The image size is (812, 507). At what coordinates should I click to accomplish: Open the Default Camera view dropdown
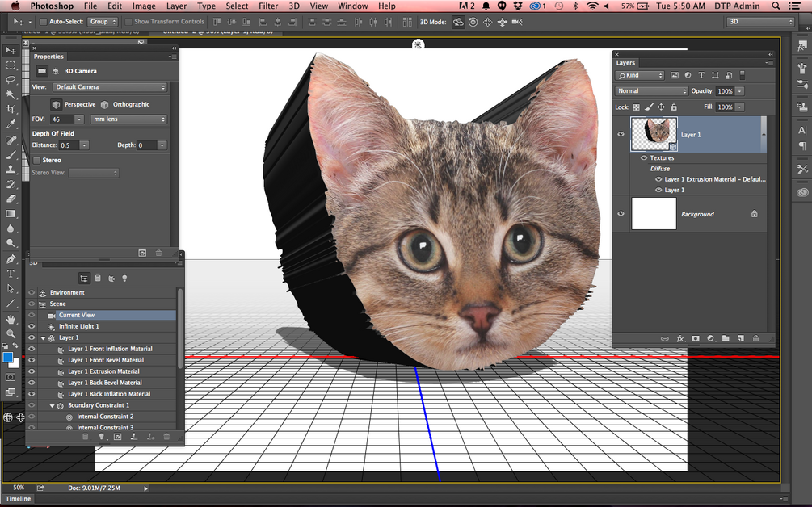pyautogui.click(x=110, y=86)
